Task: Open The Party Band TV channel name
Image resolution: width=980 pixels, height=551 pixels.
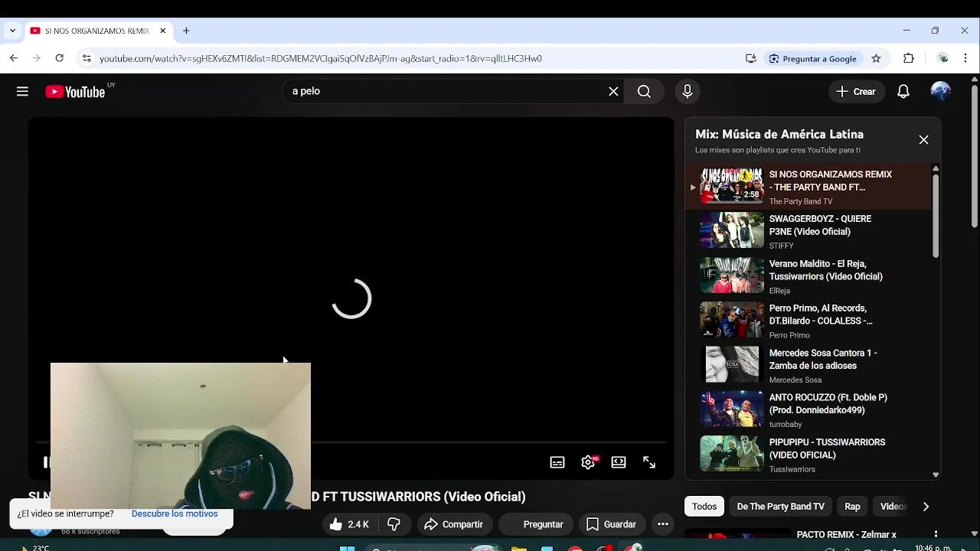Action: pyautogui.click(x=800, y=201)
